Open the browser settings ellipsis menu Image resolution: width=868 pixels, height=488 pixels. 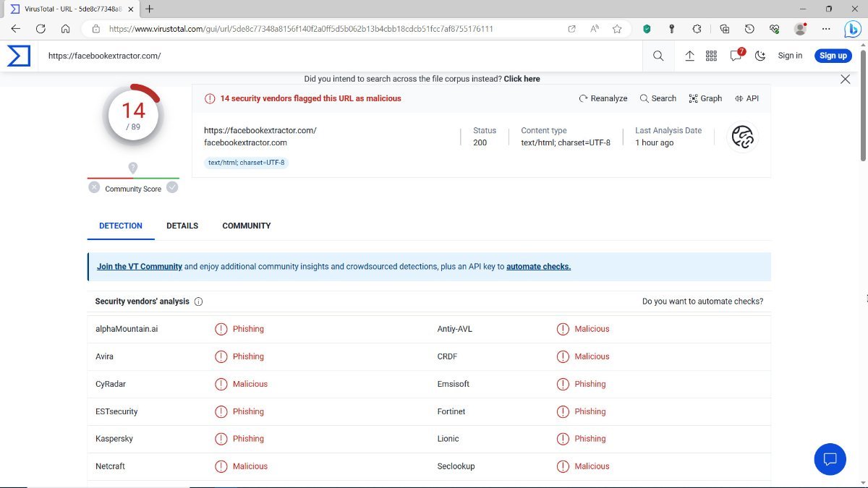pos(826,29)
